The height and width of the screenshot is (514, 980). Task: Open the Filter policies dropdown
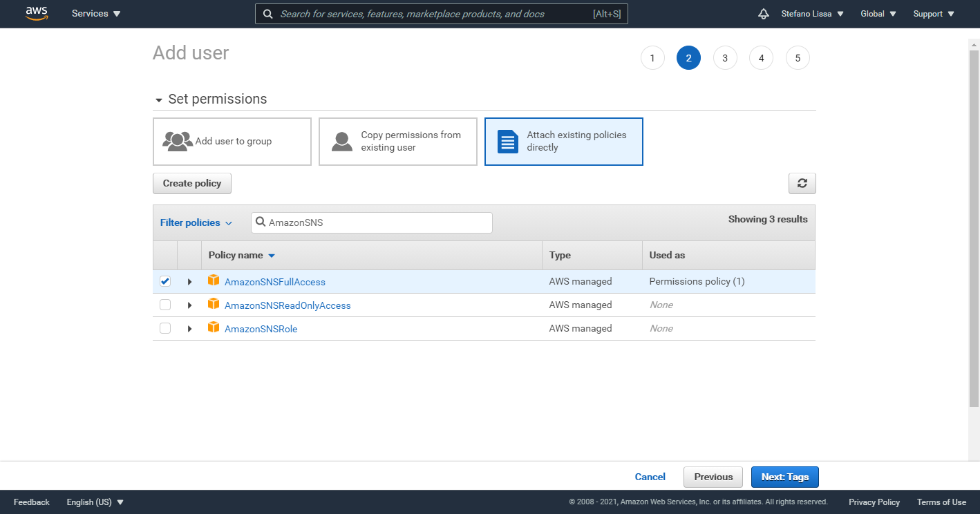click(196, 222)
